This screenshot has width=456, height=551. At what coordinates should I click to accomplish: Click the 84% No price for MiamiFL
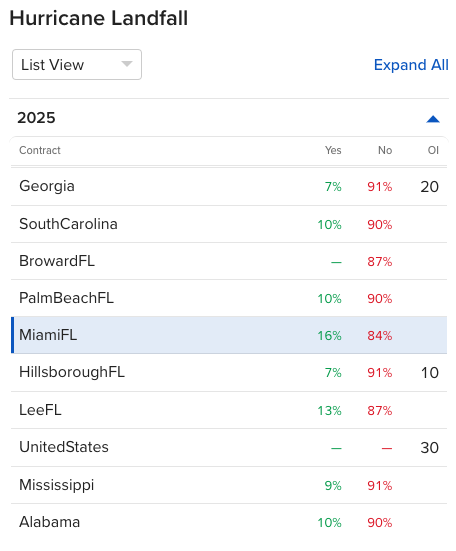click(x=380, y=336)
